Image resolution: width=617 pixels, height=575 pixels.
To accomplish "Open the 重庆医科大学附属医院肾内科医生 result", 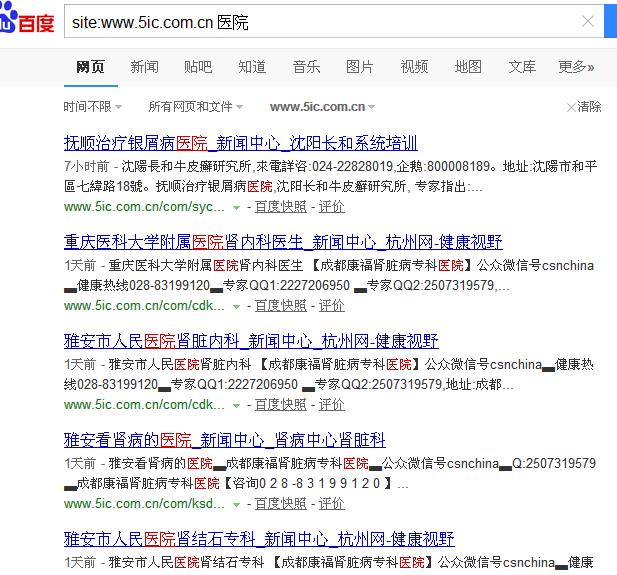I will (283, 242).
